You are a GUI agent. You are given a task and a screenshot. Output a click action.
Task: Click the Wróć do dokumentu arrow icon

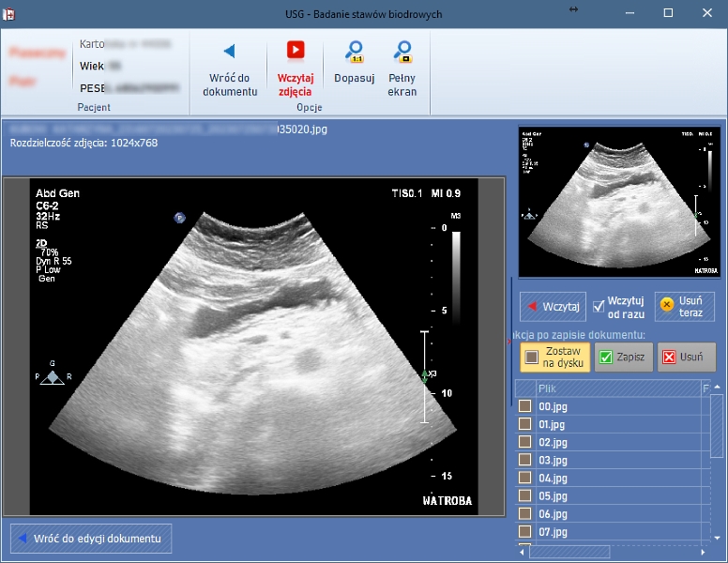coord(229,51)
